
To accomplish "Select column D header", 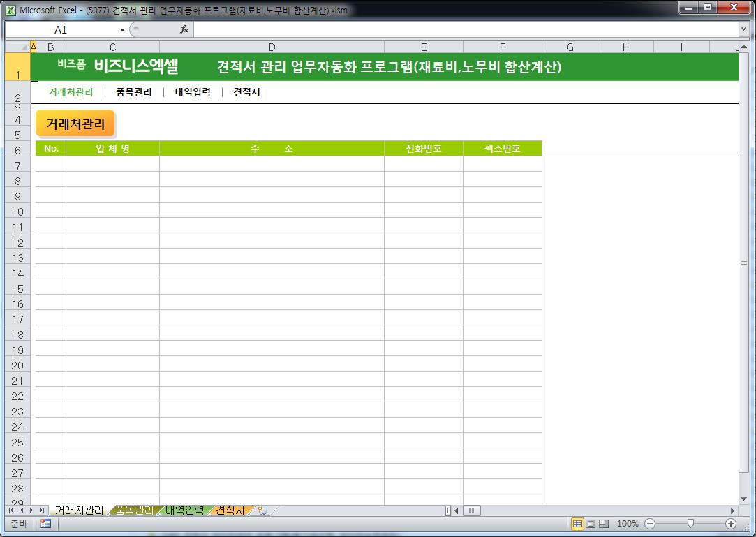I will click(272, 47).
